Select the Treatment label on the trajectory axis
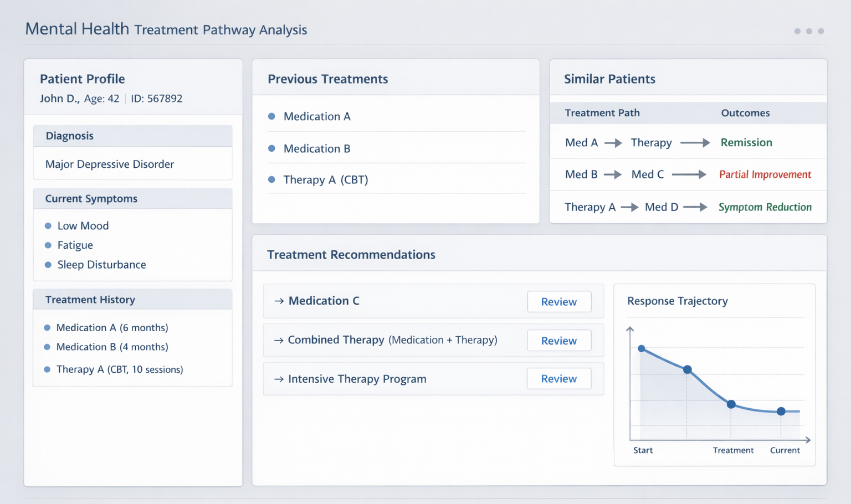The image size is (851, 504). coord(733,450)
